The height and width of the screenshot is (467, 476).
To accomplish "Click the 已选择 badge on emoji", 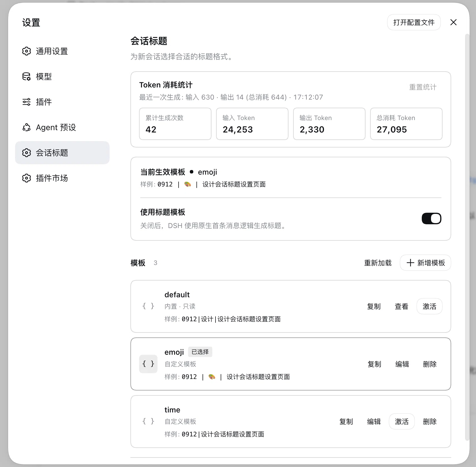I will [x=200, y=352].
